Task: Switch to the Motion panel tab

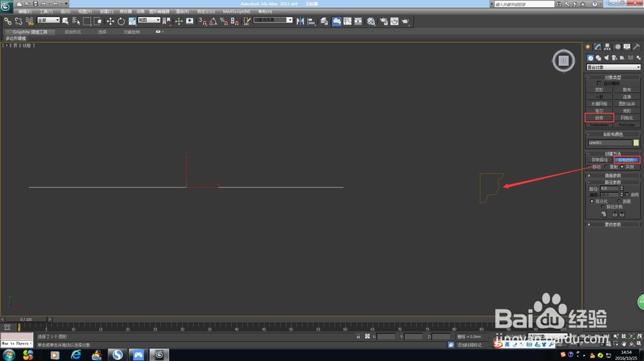Action: [618, 47]
